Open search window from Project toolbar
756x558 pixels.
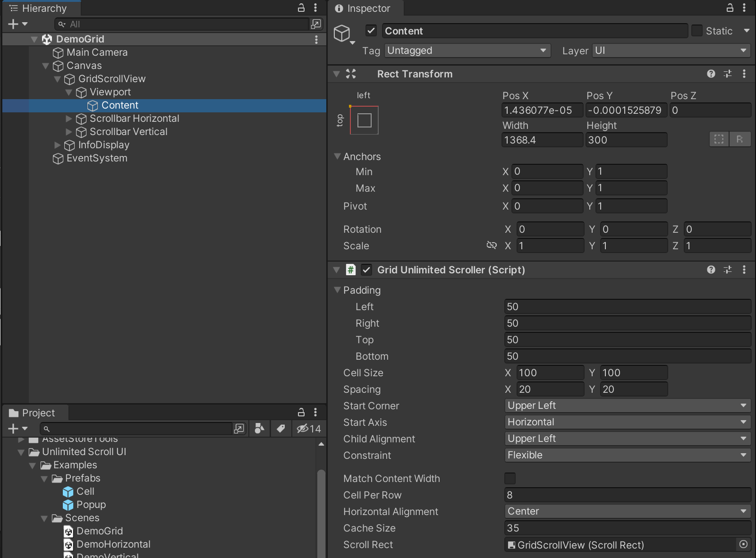tap(239, 429)
